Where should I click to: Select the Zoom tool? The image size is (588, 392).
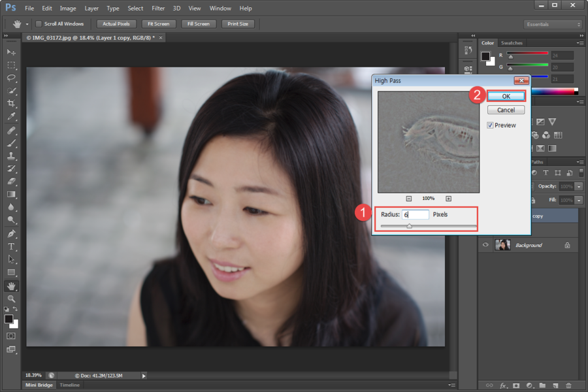pos(11,299)
